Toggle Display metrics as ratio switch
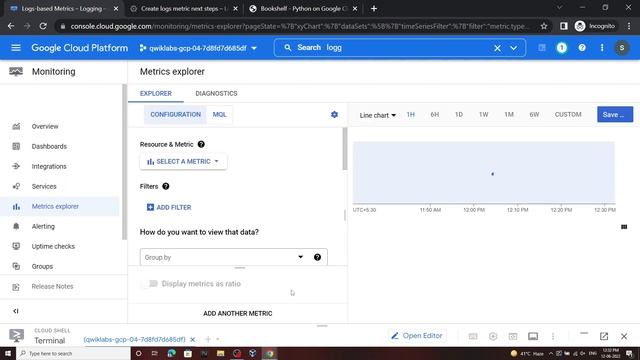This screenshot has height=360, width=640. 149,284
